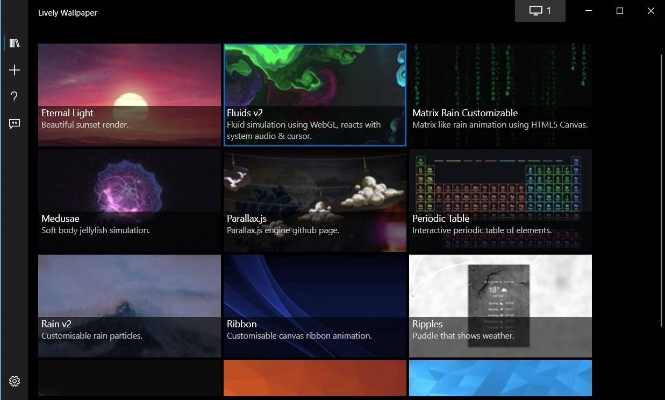665x400 pixels.
Task: Select the Medusae jellyfish wallpaper
Action: 129,198
